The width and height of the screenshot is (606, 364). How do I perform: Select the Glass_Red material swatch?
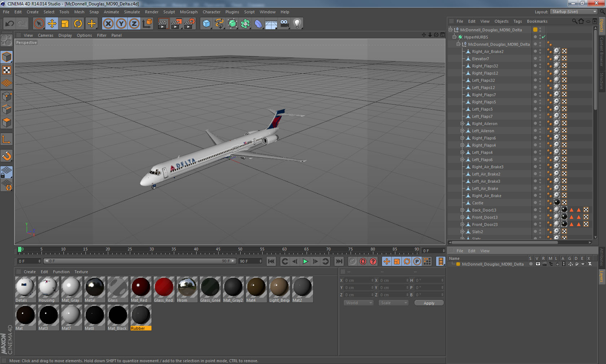(x=164, y=289)
